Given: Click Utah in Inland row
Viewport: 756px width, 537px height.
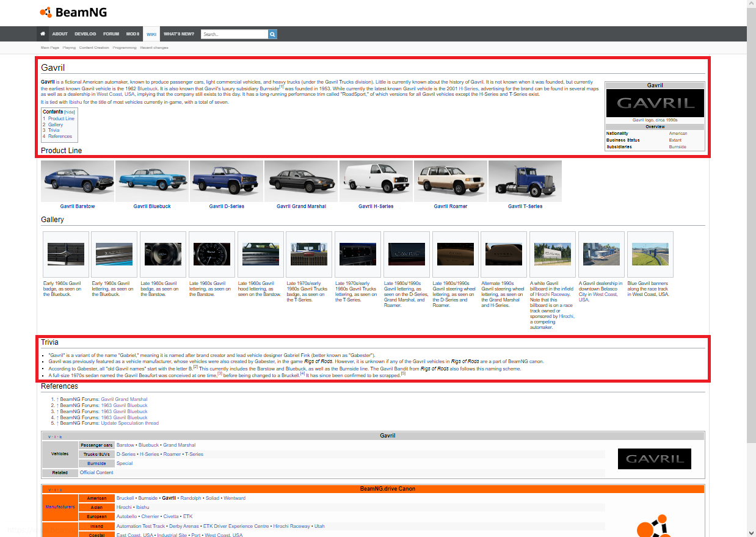Looking at the screenshot, I should point(319,526).
